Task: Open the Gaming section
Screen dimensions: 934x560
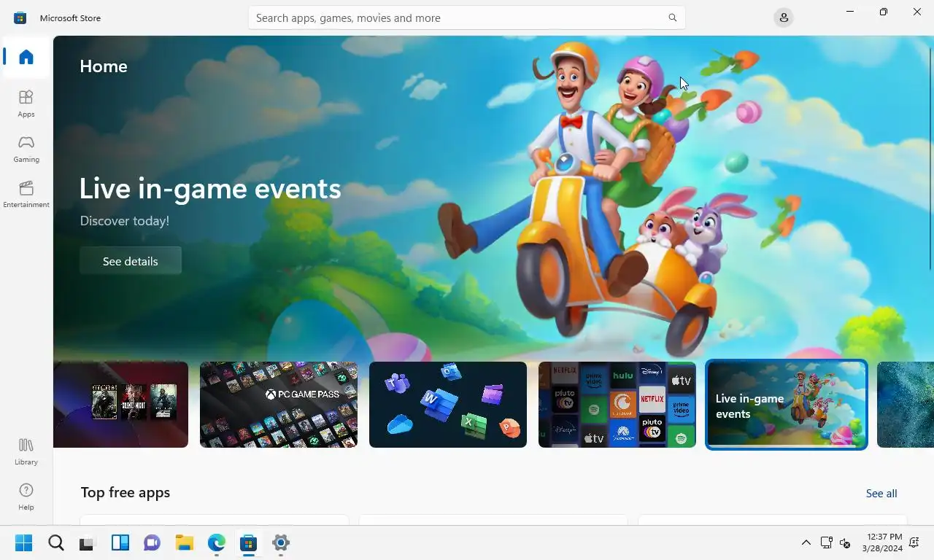Action: pos(26,149)
